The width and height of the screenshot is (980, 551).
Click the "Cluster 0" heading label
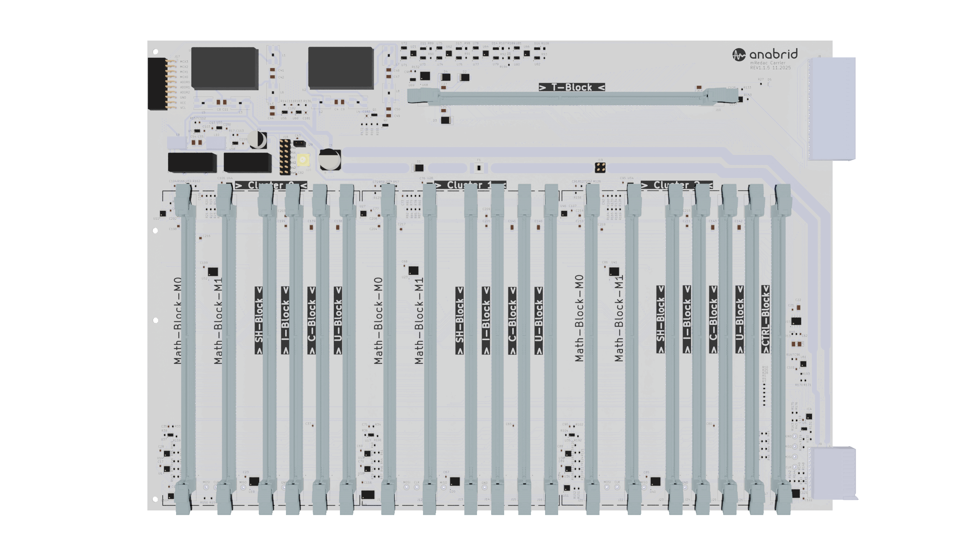click(271, 185)
